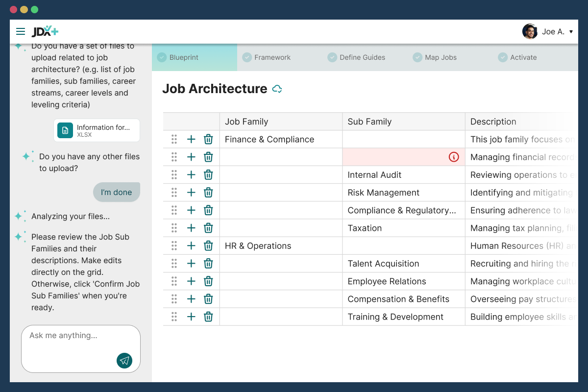This screenshot has width=588, height=392.
Task: Select the Compliance & Regulatory... cell
Action: [404, 210]
